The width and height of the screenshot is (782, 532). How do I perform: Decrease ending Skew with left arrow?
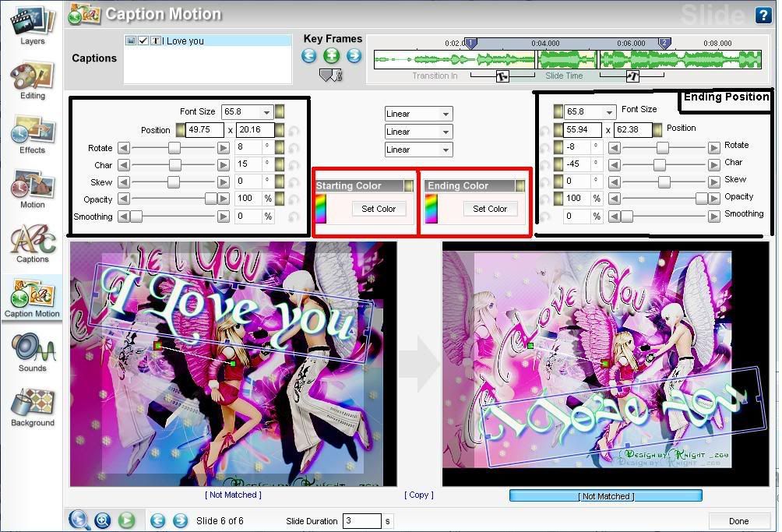point(615,181)
